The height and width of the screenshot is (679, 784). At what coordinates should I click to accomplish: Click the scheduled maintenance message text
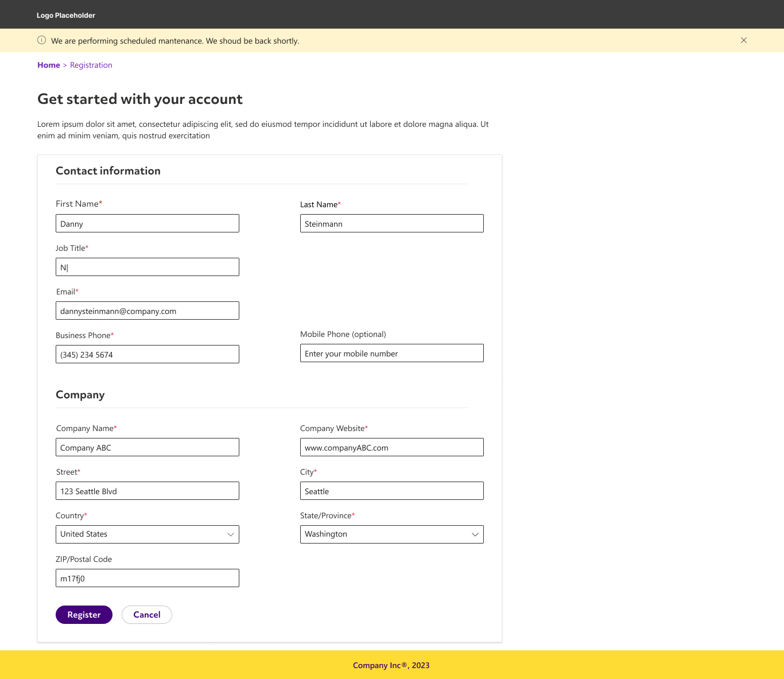[175, 41]
